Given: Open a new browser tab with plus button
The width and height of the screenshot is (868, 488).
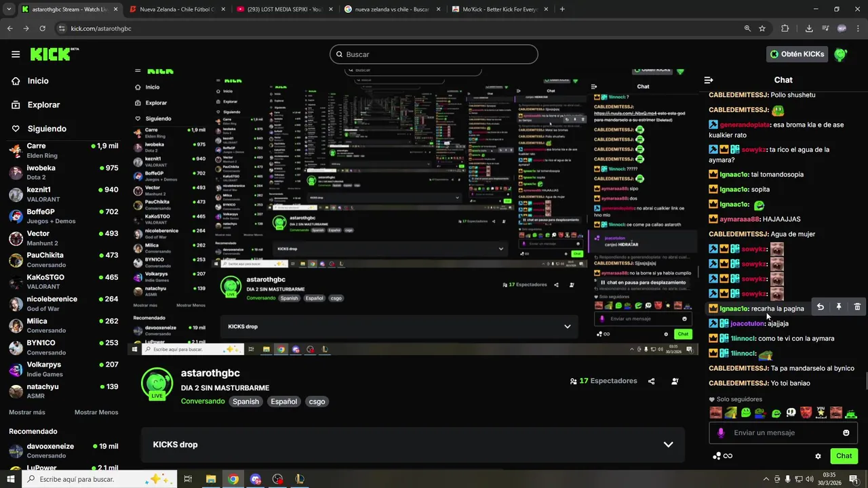Looking at the screenshot, I should click(562, 9).
